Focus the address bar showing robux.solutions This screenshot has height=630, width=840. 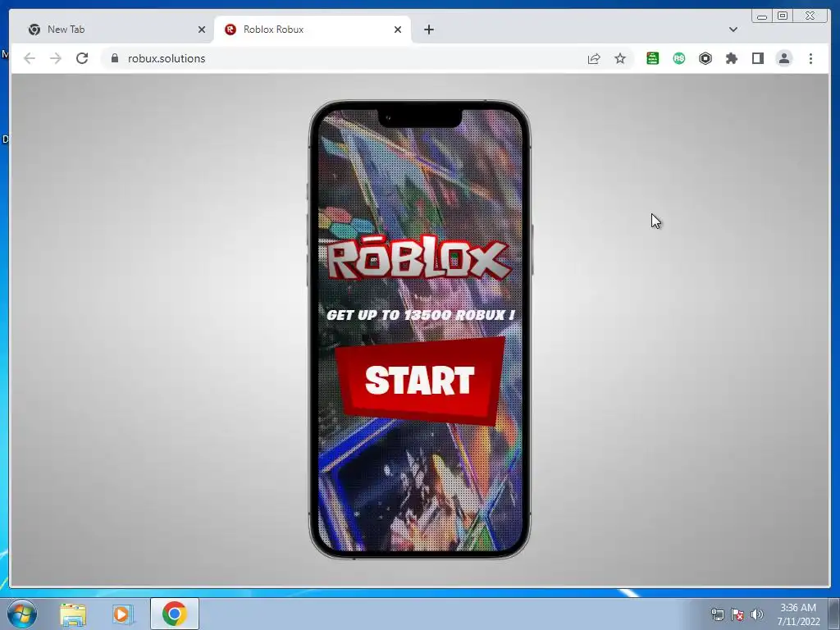343,58
